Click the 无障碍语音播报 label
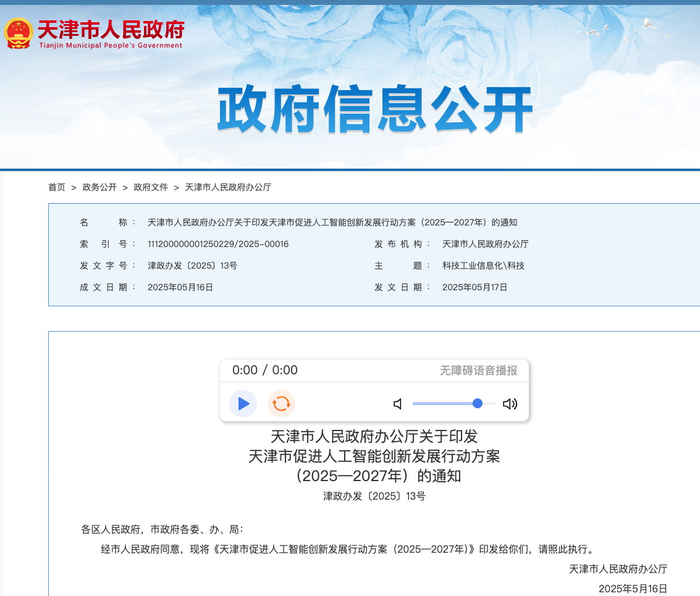The image size is (700, 596). click(479, 371)
